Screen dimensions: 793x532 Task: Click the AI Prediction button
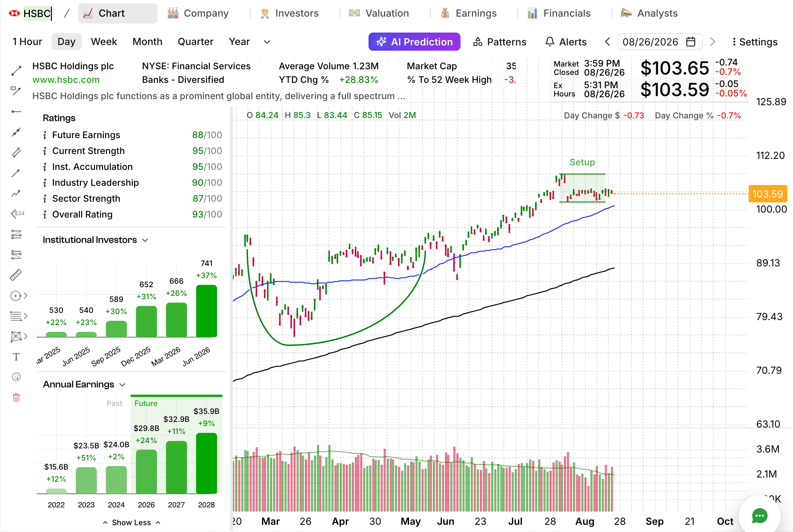[414, 42]
